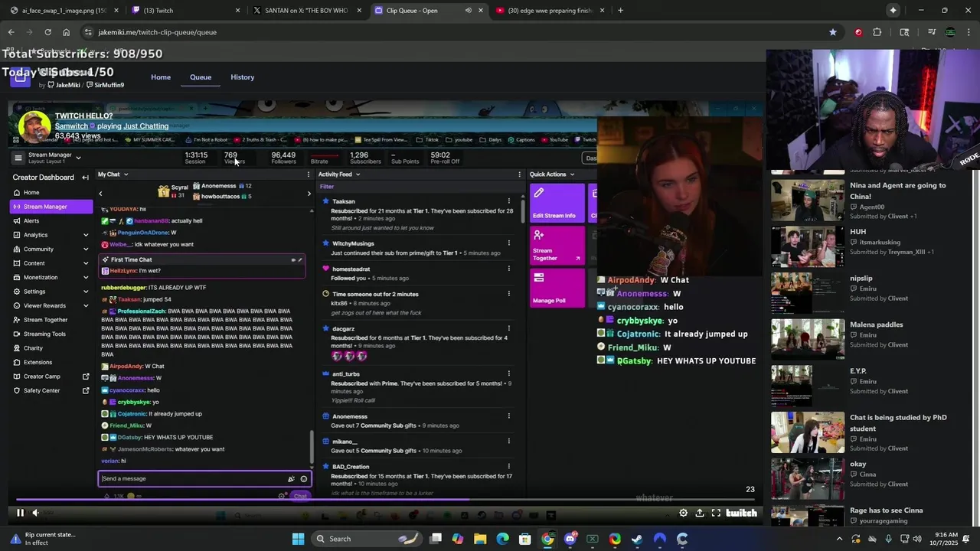980x551 pixels.
Task: Open the Chrome three-dot menu
Action: pyautogui.click(x=969, y=32)
